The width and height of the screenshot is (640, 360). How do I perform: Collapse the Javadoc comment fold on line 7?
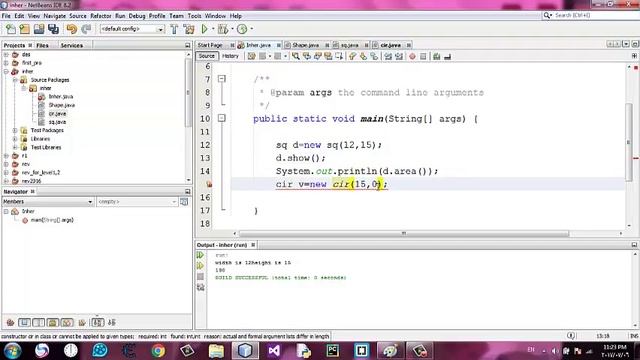pyautogui.click(x=222, y=78)
